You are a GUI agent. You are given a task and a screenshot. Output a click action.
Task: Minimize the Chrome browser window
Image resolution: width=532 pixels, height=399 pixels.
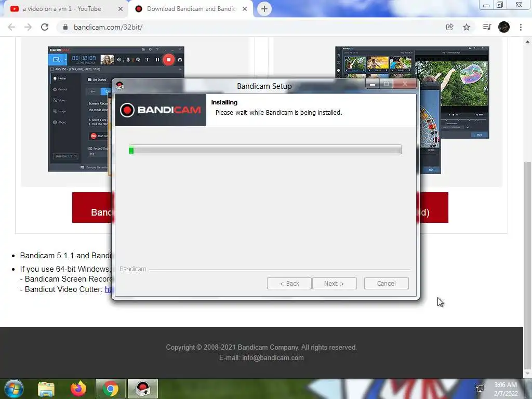point(486,5)
